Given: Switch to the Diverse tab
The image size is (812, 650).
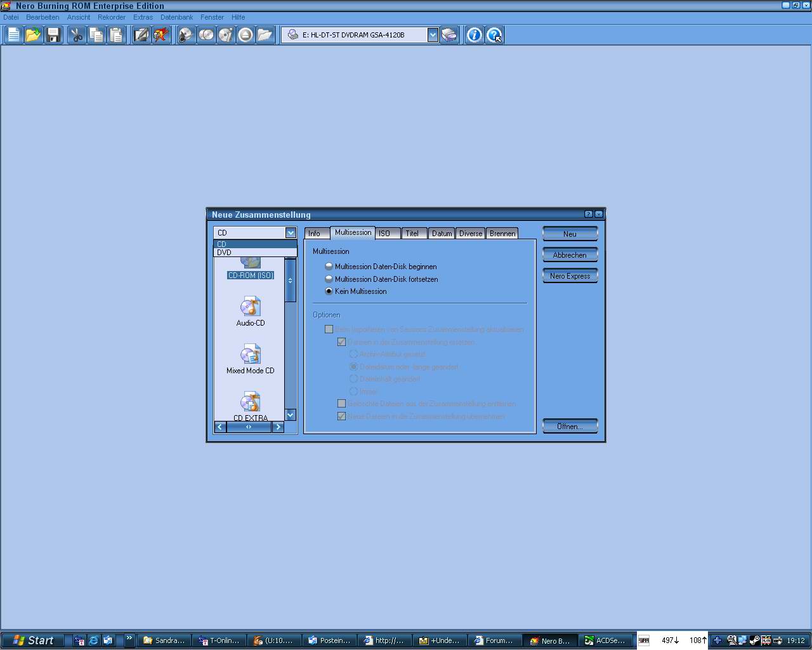Looking at the screenshot, I should [x=471, y=234].
